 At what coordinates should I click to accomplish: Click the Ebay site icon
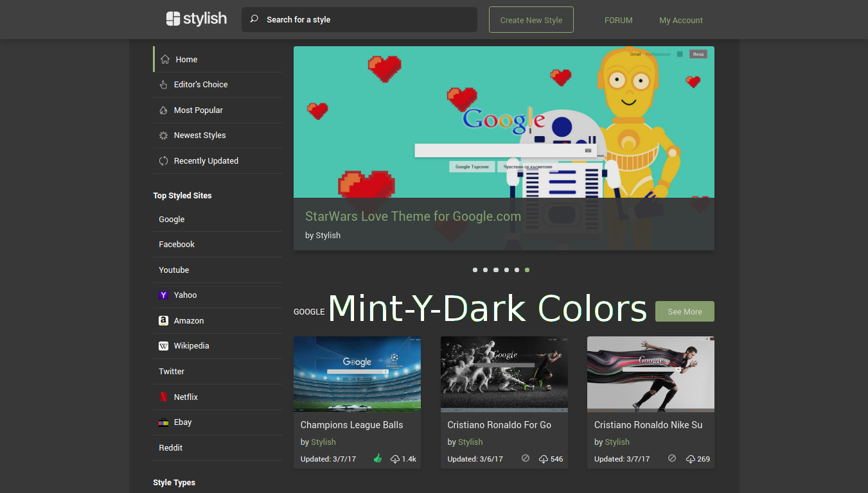point(163,422)
